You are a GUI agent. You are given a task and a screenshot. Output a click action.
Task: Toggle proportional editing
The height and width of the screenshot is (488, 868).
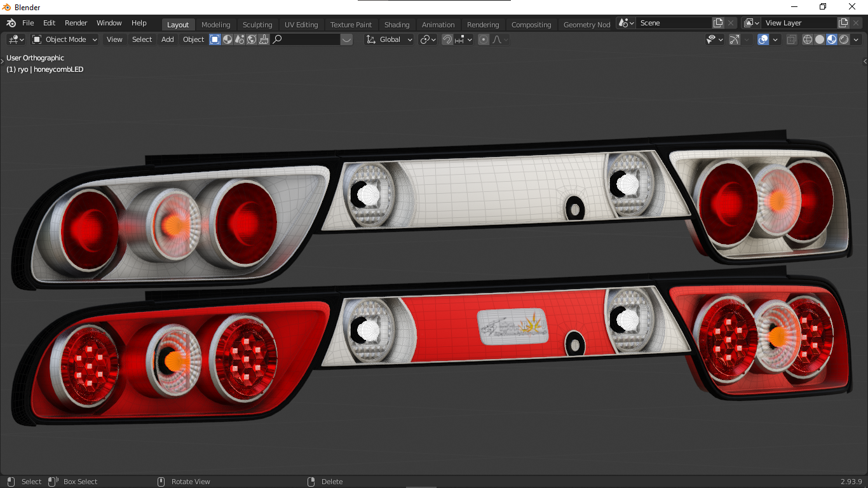coord(484,39)
